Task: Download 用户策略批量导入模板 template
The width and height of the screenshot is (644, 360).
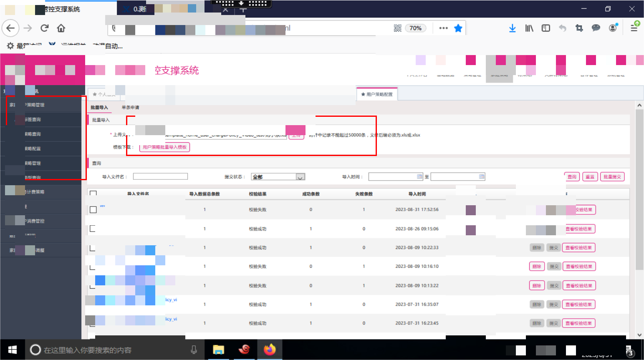Action: coord(165,147)
